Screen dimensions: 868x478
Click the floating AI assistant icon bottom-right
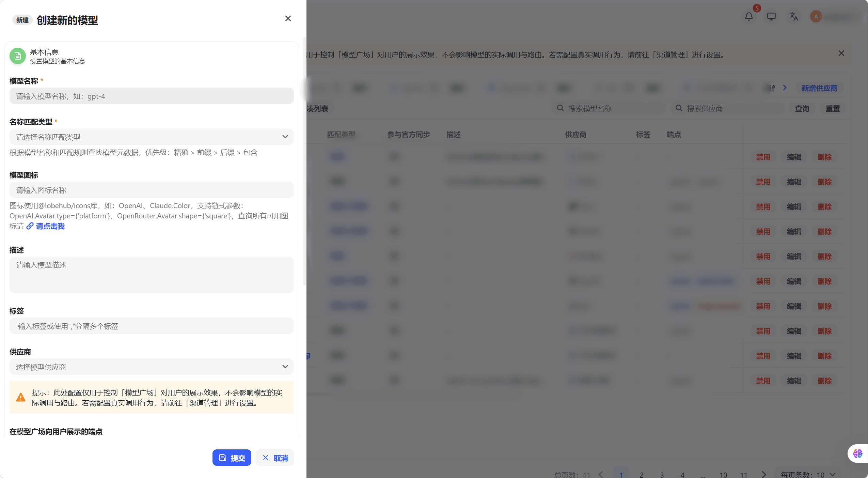(857, 453)
